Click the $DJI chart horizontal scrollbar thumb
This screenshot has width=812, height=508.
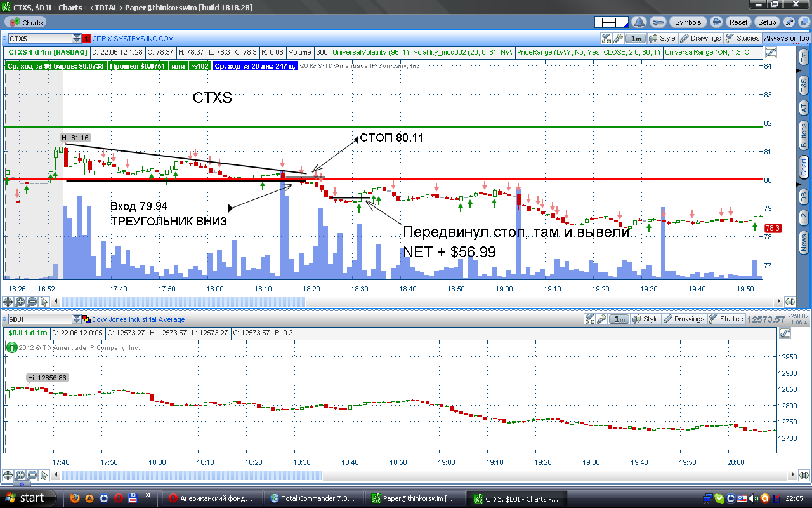(192, 475)
